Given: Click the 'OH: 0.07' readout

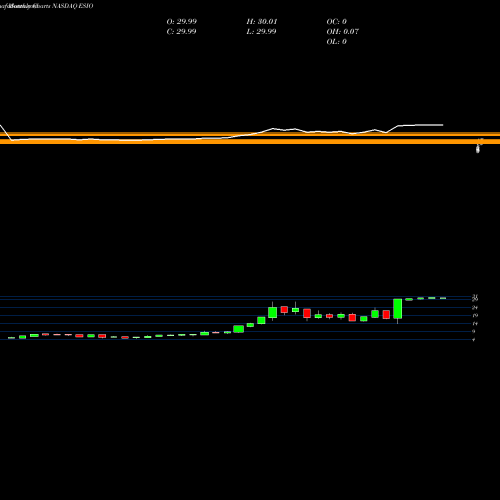Looking at the screenshot, I should click(343, 31).
